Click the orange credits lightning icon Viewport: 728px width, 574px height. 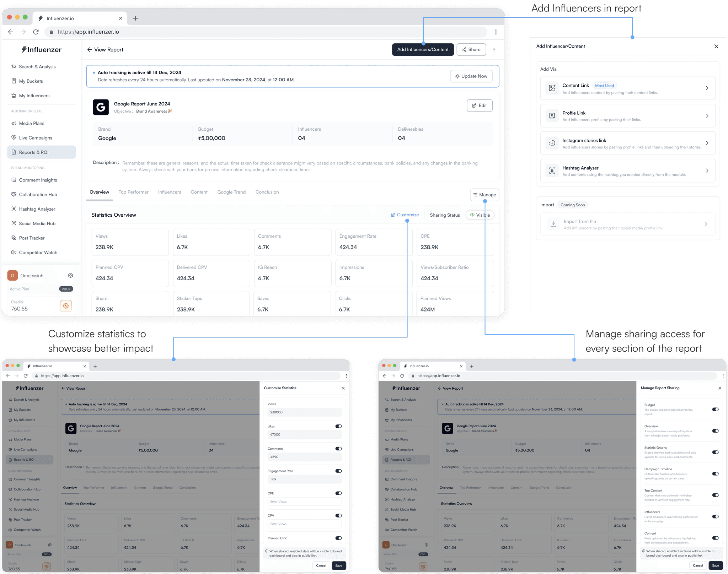[x=66, y=305]
